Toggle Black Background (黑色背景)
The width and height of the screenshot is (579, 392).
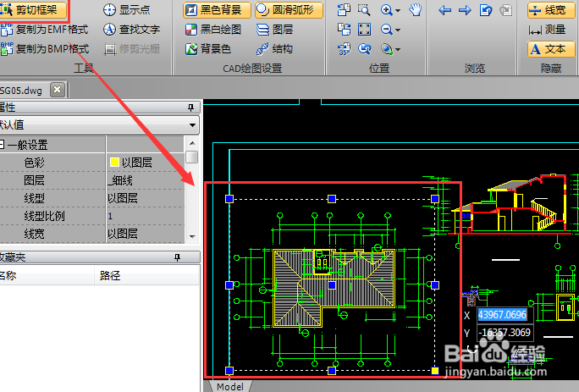(217, 10)
